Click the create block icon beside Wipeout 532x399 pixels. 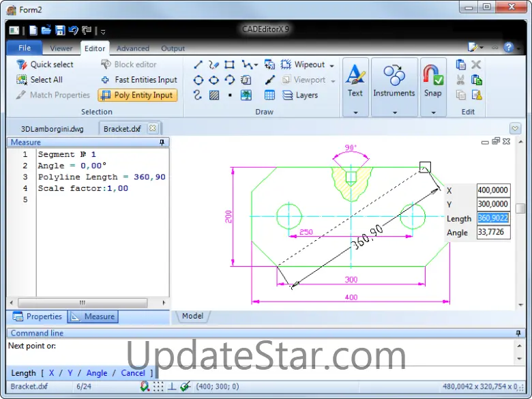click(x=269, y=65)
